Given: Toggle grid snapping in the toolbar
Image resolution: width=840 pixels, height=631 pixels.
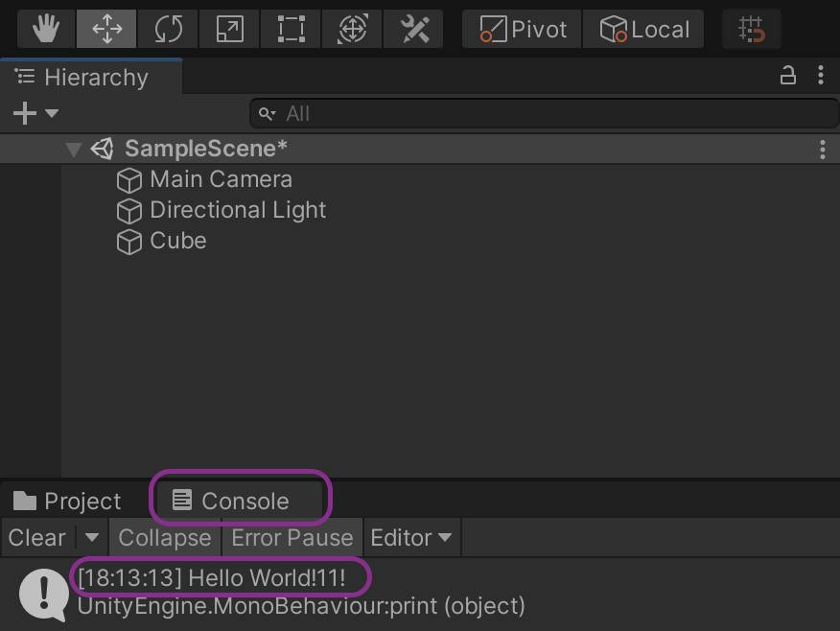Looking at the screenshot, I should click(x=751, y=30).
